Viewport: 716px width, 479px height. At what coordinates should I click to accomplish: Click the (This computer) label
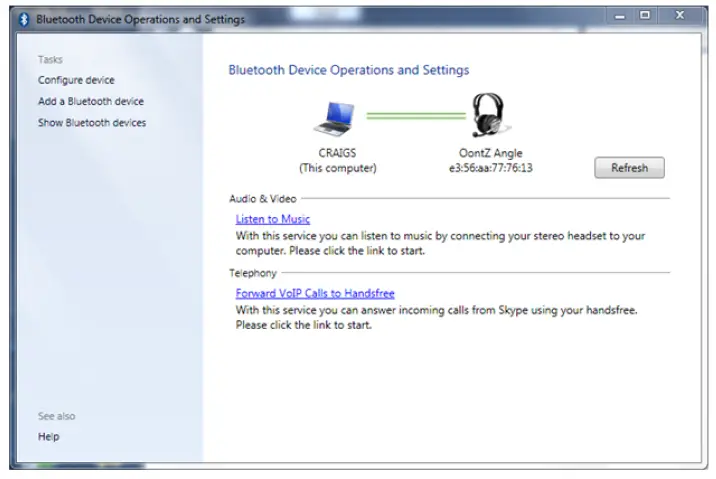pyautogui.click(x=338, y=168)
